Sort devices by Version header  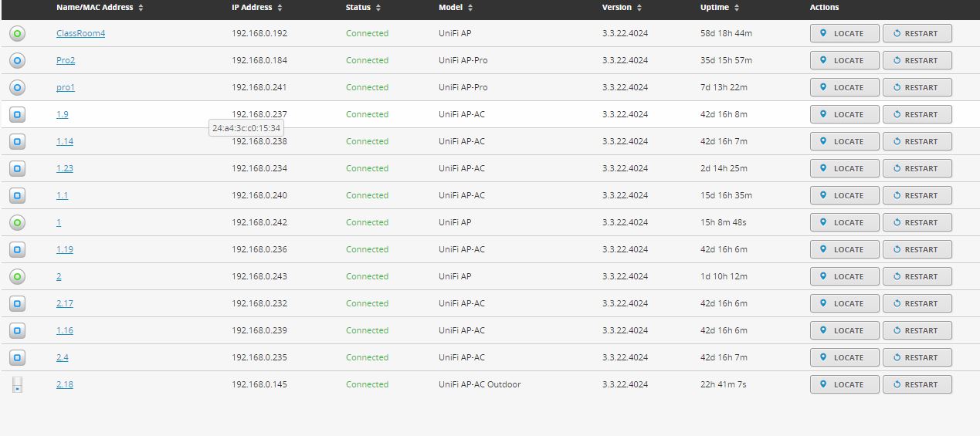pos(622,8)
